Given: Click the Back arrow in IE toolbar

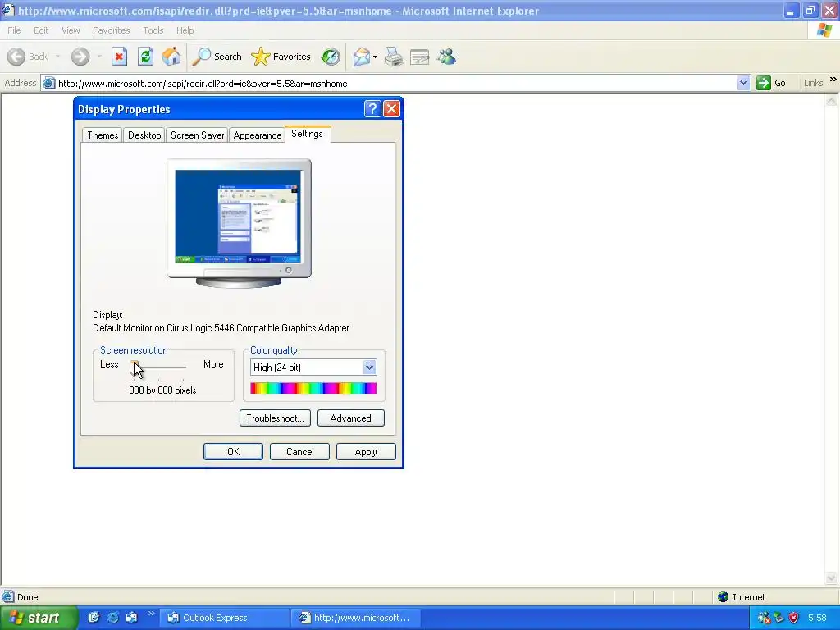Looking at the screenshot, I should click(x=16, y=57).
